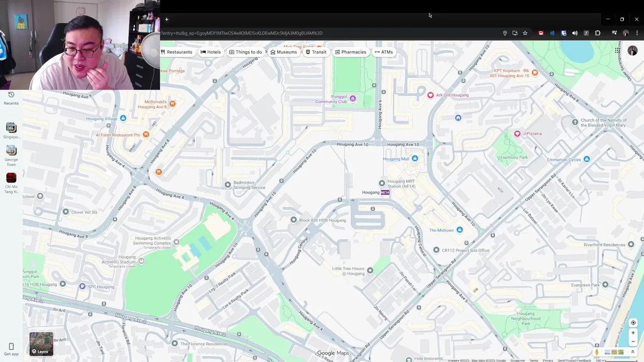The image size is (644, 362).
Task: Click the Get app phone icon
Action: point(11,346)
